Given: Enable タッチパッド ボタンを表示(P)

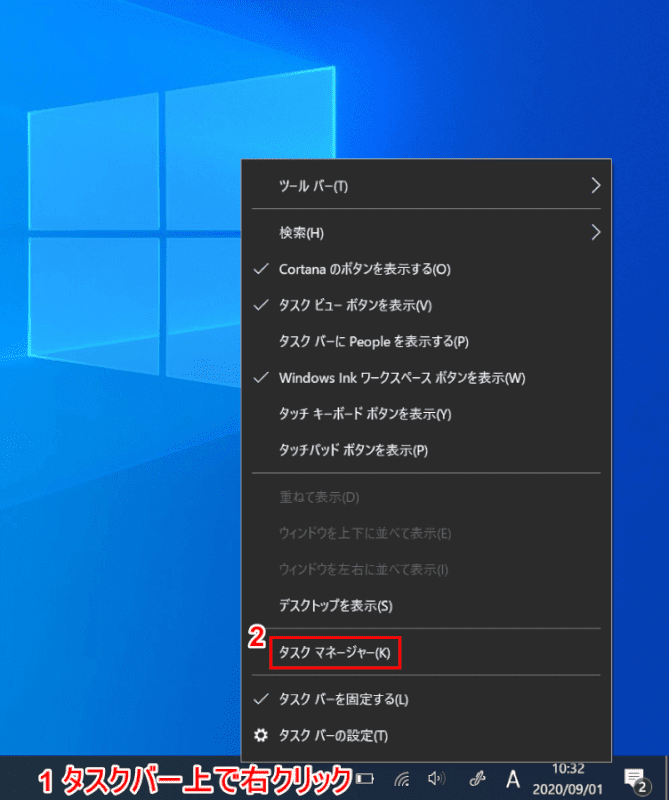Looking at the screenshot, I should coord(426,450).
